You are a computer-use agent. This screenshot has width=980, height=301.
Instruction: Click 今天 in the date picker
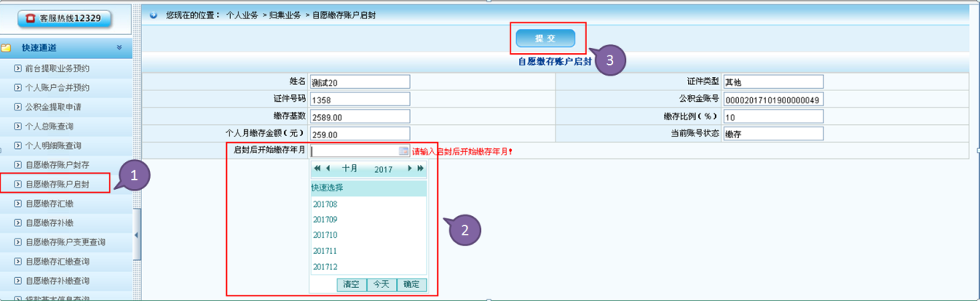pyautogui.click(x=381, y=284)
